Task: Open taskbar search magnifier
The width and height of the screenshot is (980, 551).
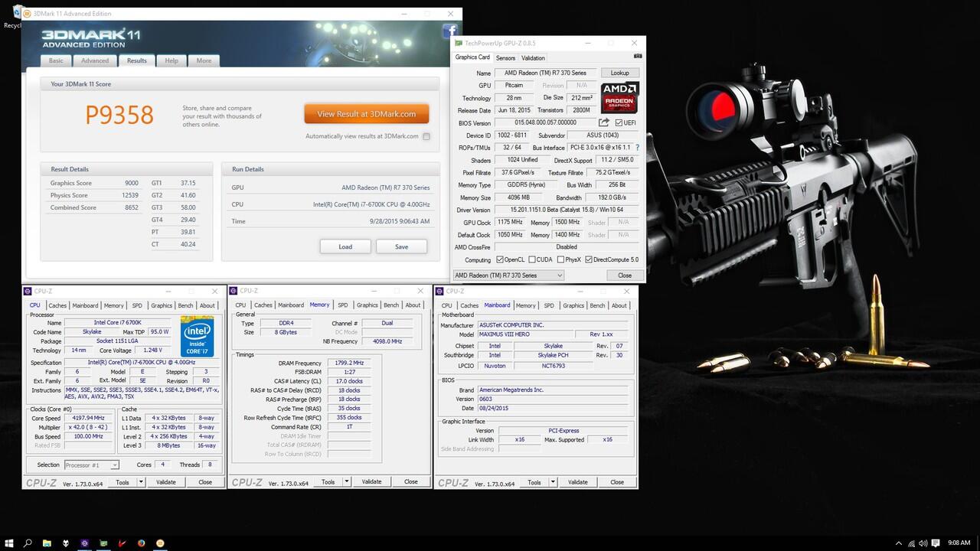Action: [28, 543]
